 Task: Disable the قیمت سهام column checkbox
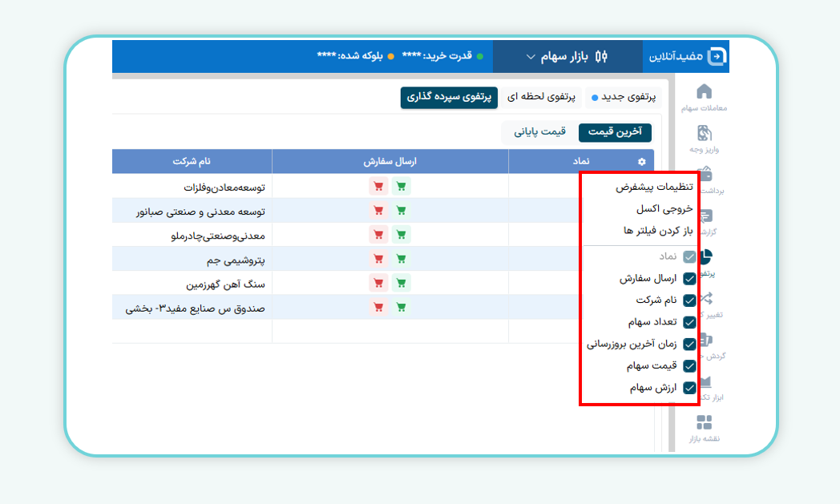689,366
